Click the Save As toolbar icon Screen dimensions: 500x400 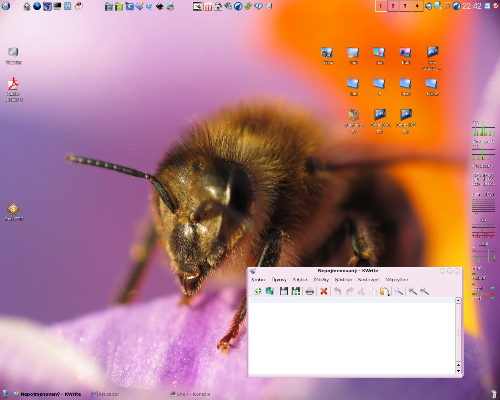(x=296, y=291)
